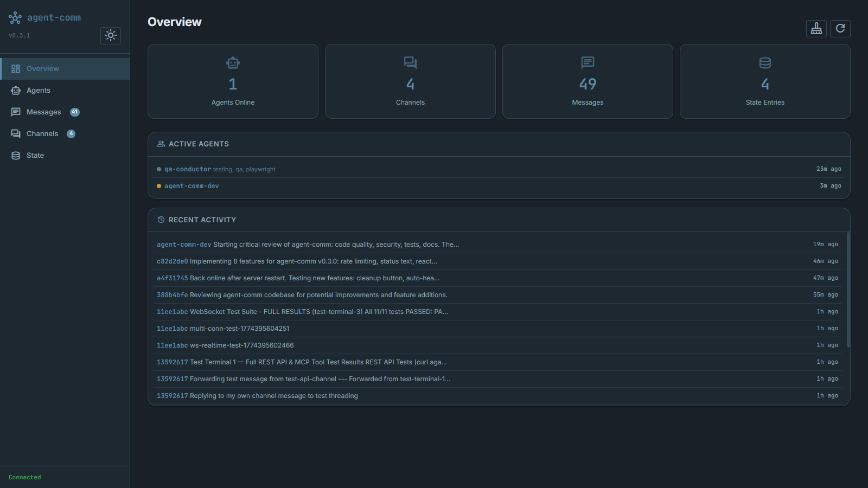Image resolution: width=868 pixels, height=488 pixels.
Task: Toggle light theme with the sun icon
Action: pyautogui.click(x=110, y=35)
